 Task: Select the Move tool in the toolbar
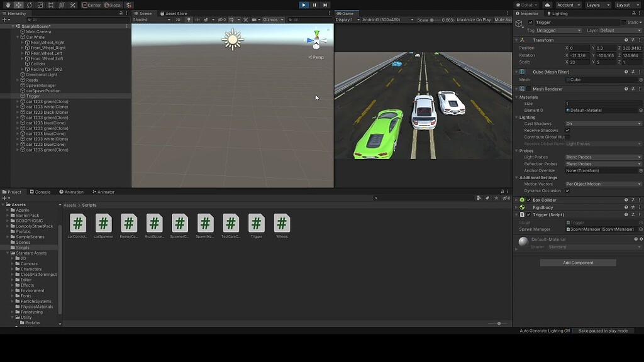click(x=18, y=5)
